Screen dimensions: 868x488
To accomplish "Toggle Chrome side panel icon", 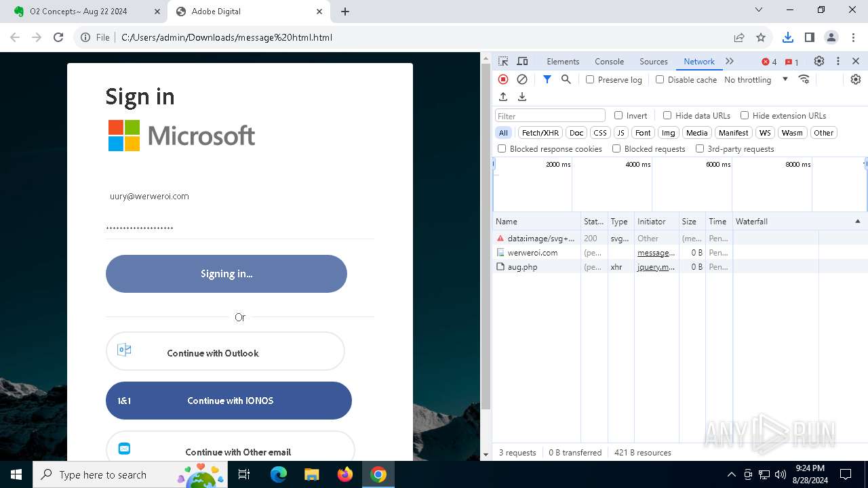I will coord(809,37).
